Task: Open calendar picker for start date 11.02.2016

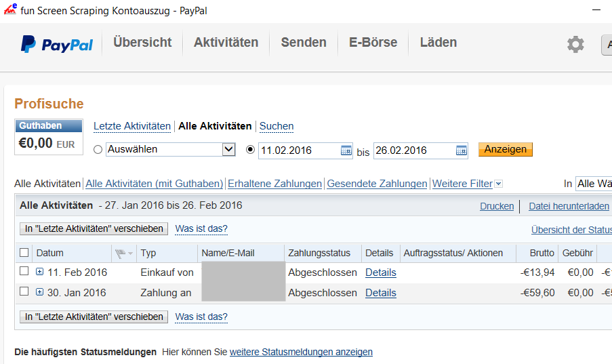Action: pyautogui.click(x=346, y=150)
